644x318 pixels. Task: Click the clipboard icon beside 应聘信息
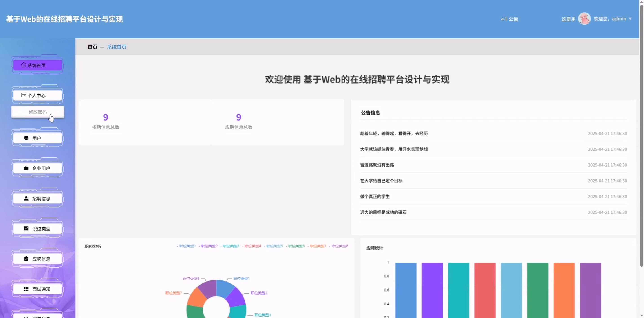tap(26, 259)
